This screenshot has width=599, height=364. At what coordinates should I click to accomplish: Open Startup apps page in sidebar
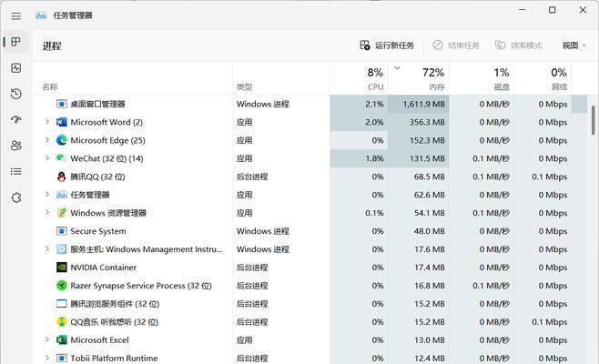[16, 119]
